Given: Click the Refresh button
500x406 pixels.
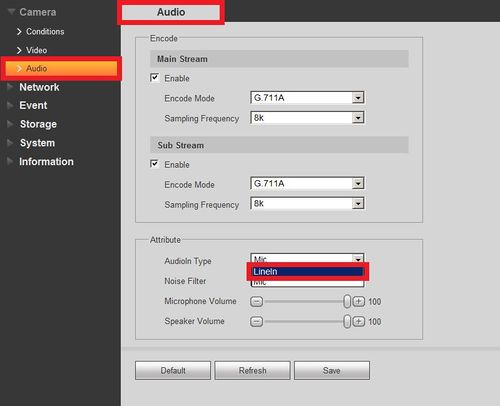Looking at the screenshot, I should point(252,370).
